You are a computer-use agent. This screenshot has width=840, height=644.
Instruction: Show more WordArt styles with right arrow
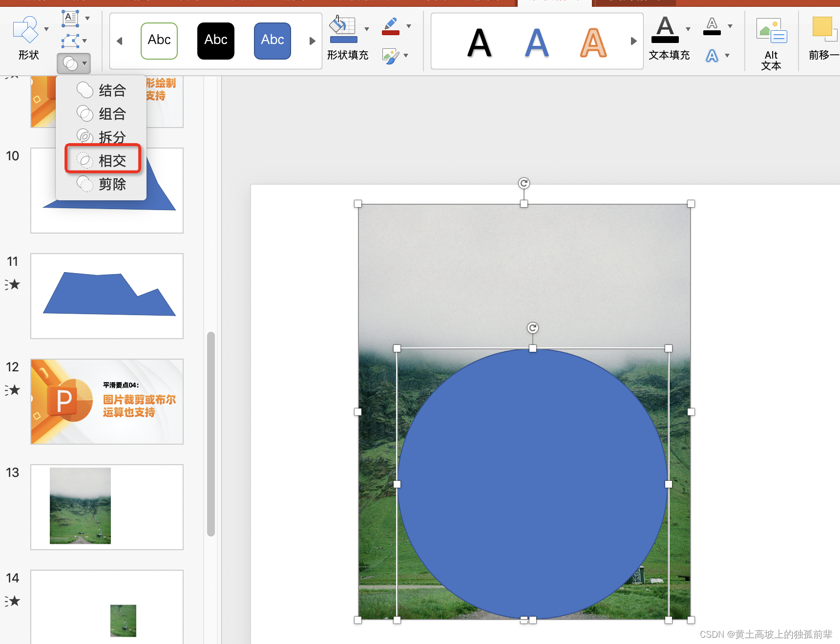click(633, 41)
